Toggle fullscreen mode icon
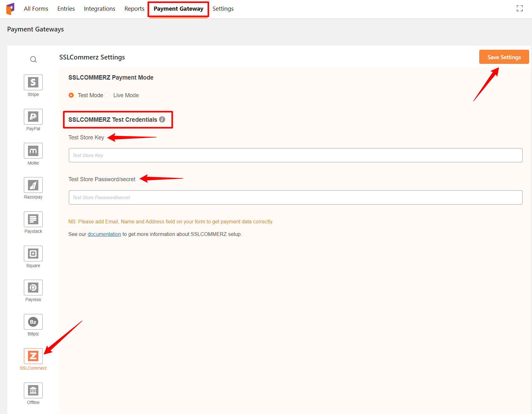 [520, 8]
